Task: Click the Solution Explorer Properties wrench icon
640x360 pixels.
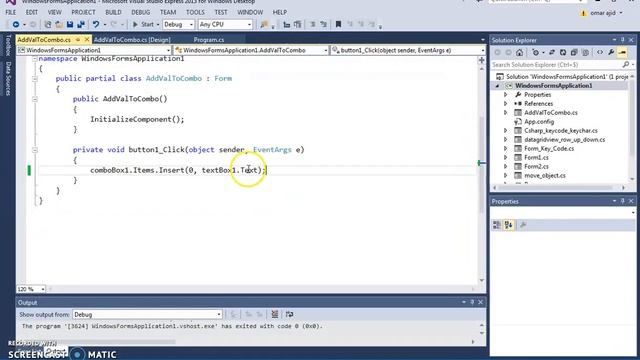Action: tap(611, 53)
